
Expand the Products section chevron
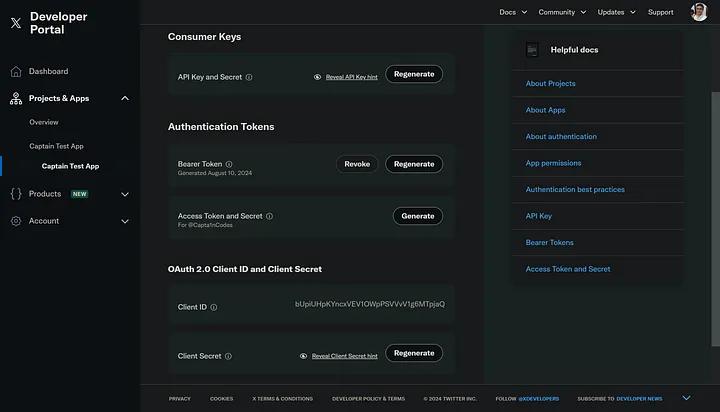coord(125,194)
